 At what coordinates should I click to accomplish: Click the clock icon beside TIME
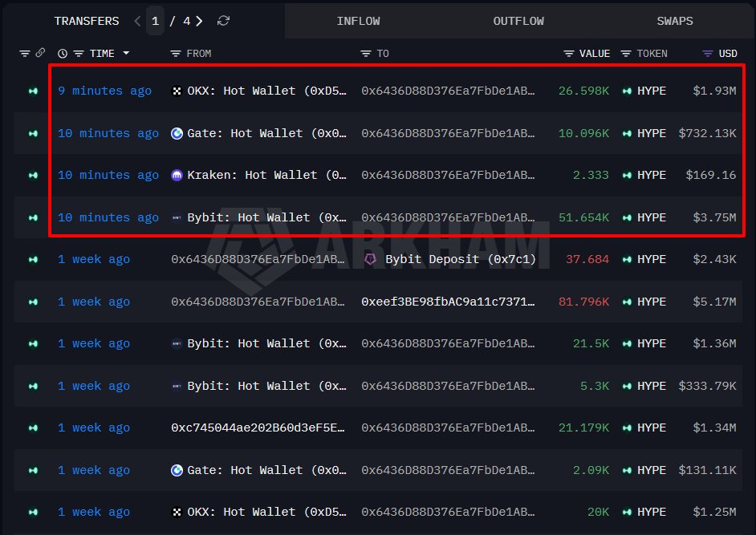pos(62,54)
